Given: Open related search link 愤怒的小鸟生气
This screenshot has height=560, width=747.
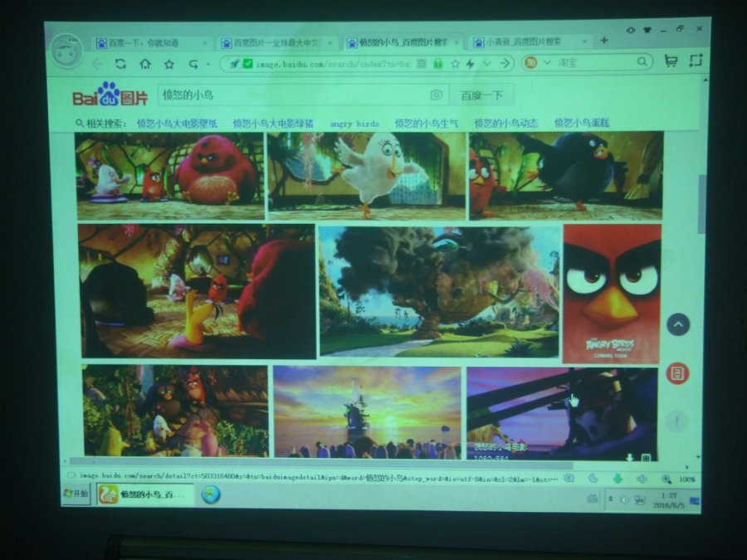Looking at the screenshot, I should [426, 123].
